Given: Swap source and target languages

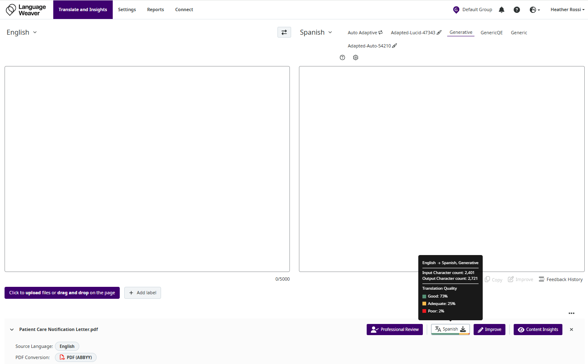Looking at the screenshot, I should click(x=284, y=32).
